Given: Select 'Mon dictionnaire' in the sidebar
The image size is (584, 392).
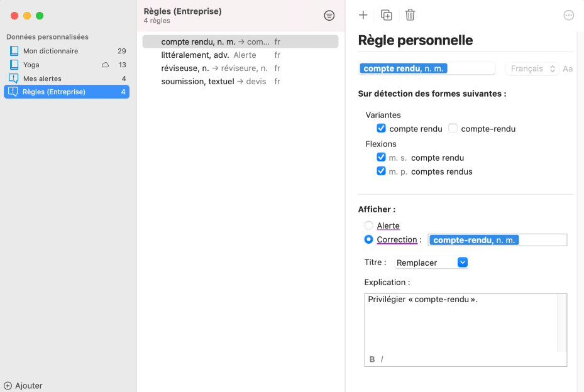Looking at the screenshot, I should (50, 51).
